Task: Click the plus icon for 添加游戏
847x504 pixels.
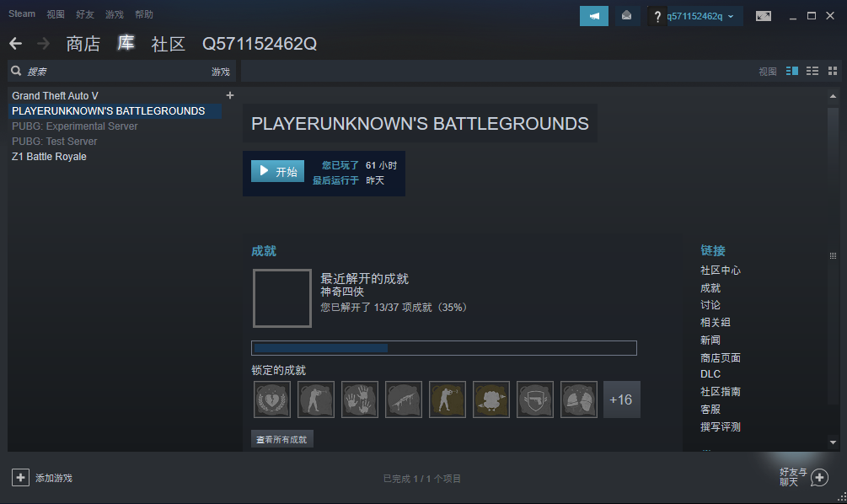Action: point(20,478)
